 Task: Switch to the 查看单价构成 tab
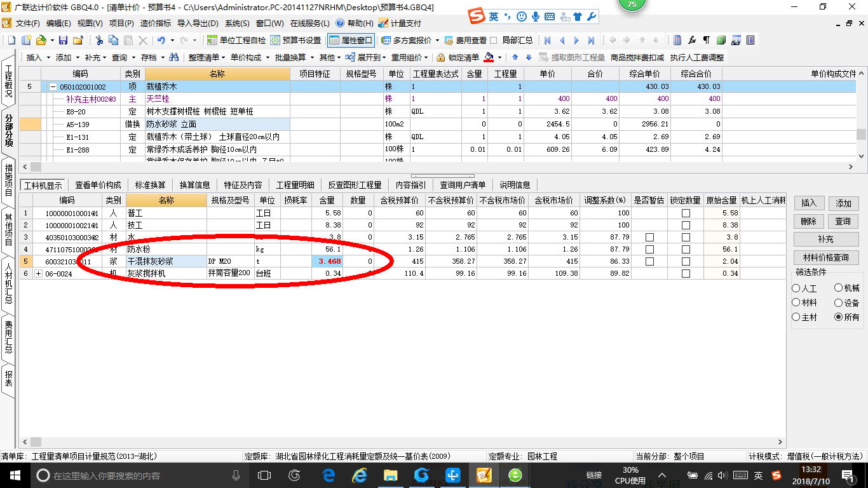[x=98, y=185]
